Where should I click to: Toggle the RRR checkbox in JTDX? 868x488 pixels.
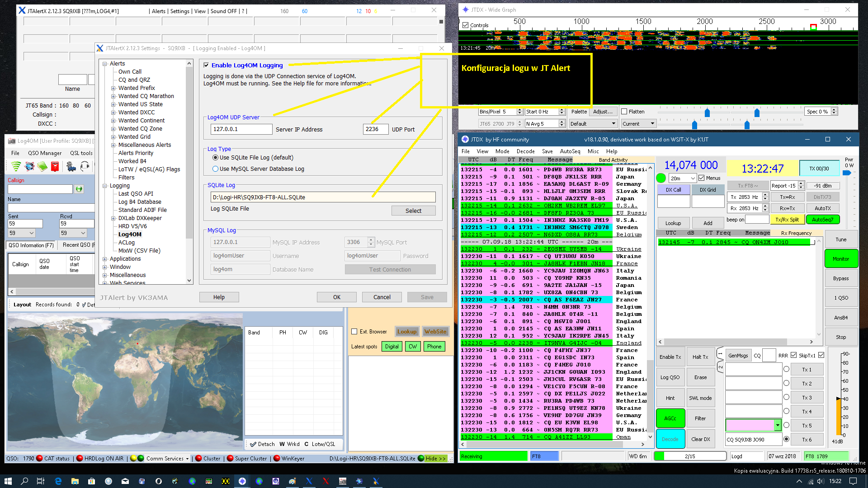793,355
